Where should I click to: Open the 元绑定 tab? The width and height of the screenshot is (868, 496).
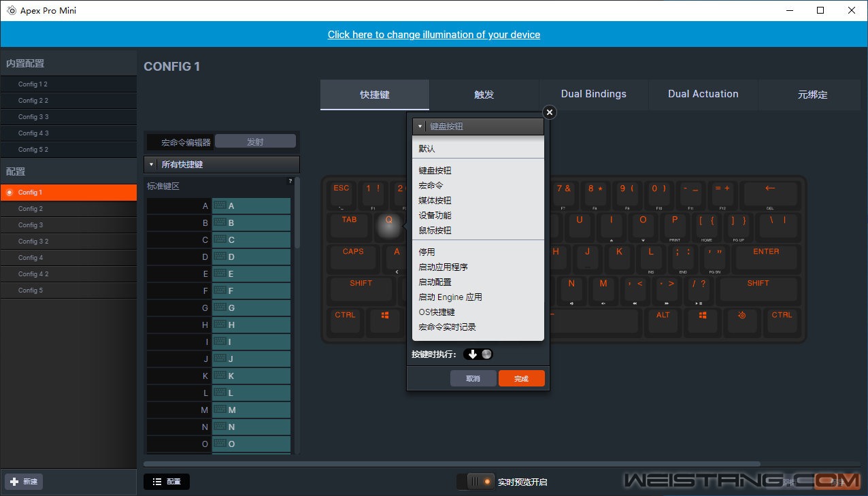[813, 95]
